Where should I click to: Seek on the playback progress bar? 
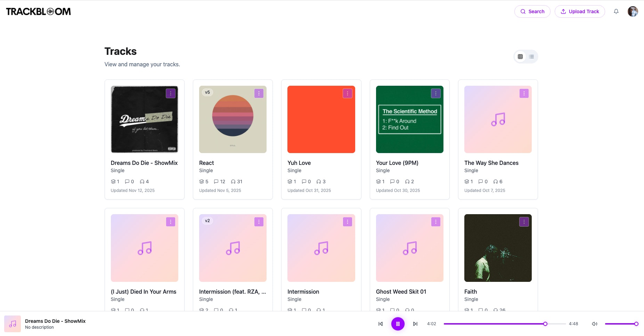(x=505, y=324)
